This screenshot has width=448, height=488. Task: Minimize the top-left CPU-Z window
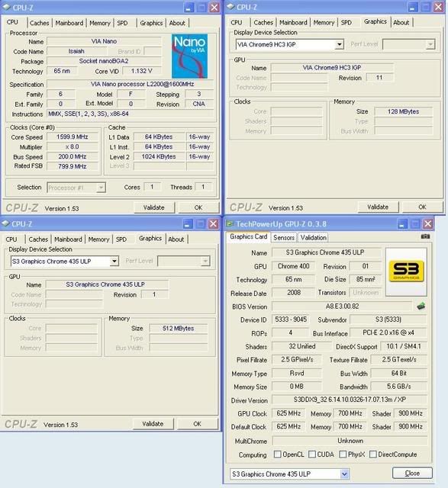click(189, 8)
